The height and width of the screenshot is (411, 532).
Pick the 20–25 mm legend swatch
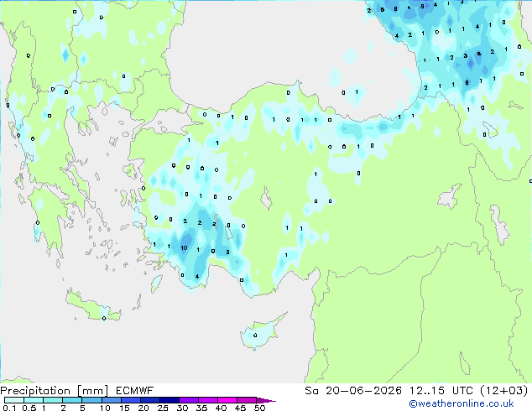point(150,400)
